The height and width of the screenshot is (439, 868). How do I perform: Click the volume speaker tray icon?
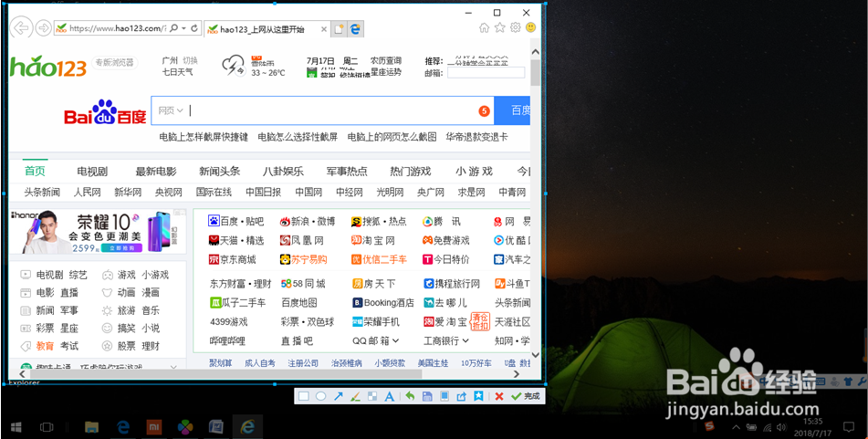pos(781,427)
